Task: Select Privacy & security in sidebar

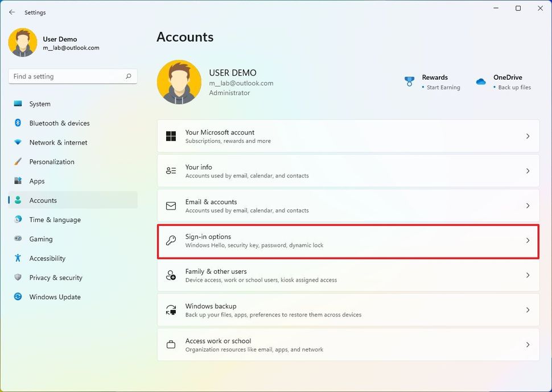Action: pyautogui.click(x=56, y=278)
